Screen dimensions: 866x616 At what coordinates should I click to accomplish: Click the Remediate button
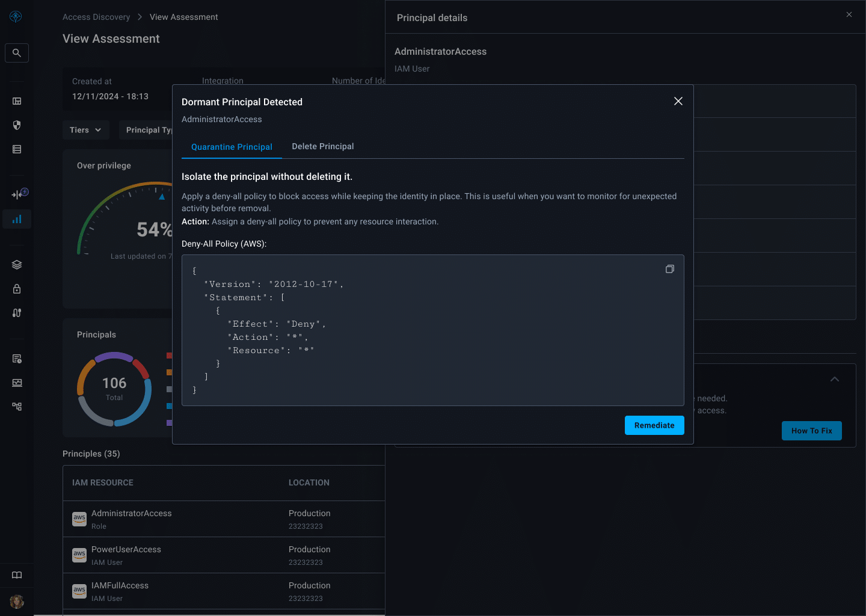click(654, 425)
